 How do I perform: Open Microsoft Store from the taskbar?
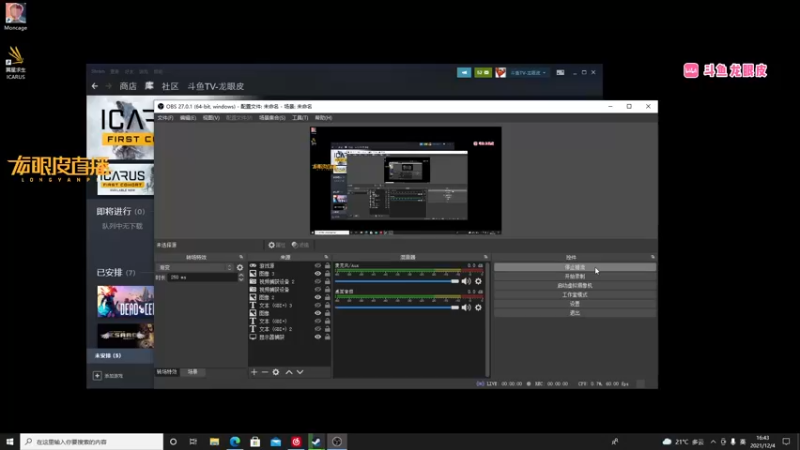(x=255, y=441)
